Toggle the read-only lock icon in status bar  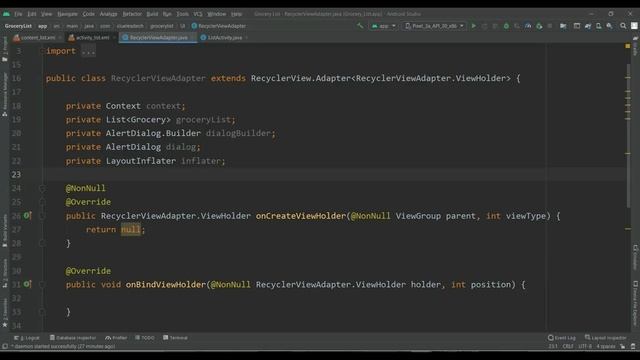[x=622, y=346]
